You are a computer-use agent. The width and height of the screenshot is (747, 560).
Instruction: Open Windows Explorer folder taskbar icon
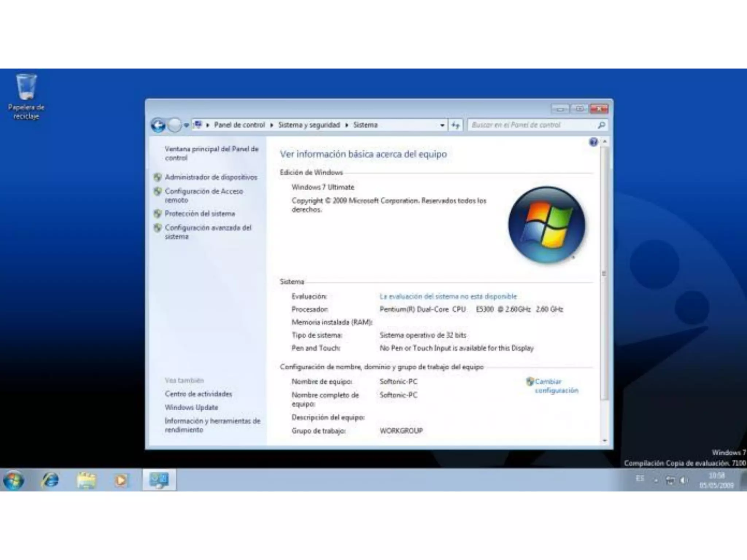pos(86,480)
